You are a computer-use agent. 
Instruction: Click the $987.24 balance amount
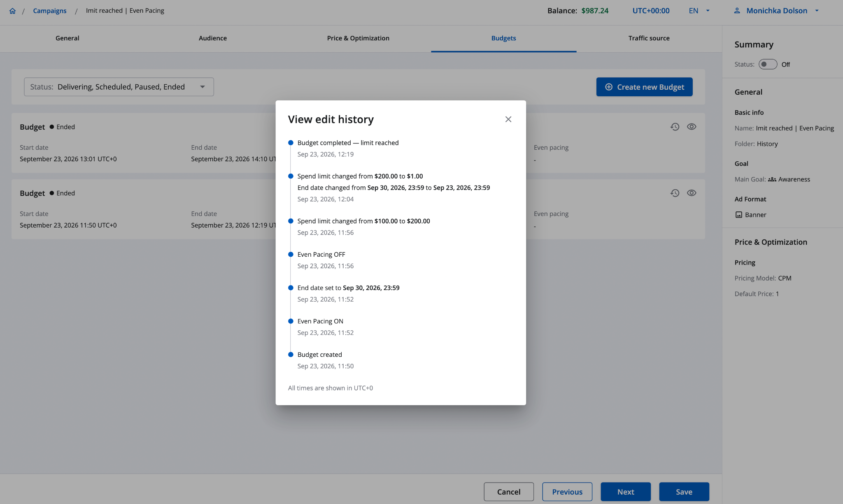point(595,11)
